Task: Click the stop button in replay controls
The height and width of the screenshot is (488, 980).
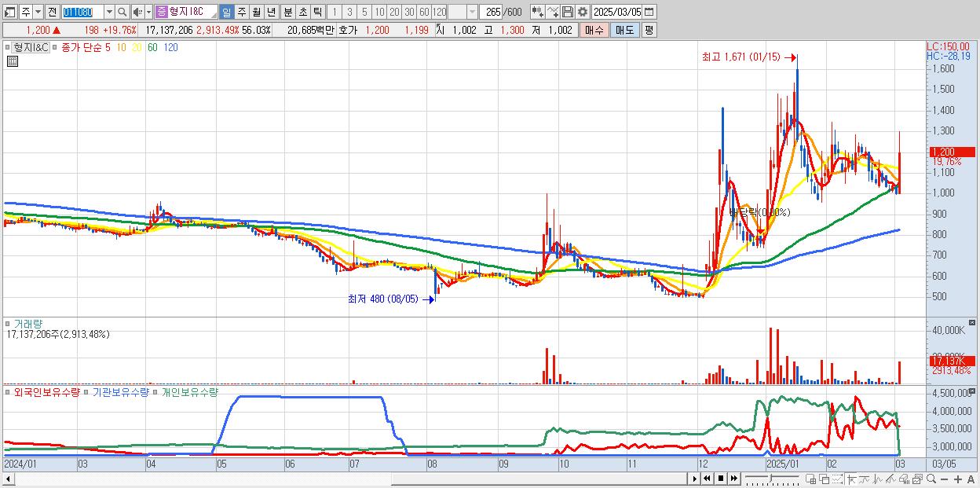Action: 721,479
